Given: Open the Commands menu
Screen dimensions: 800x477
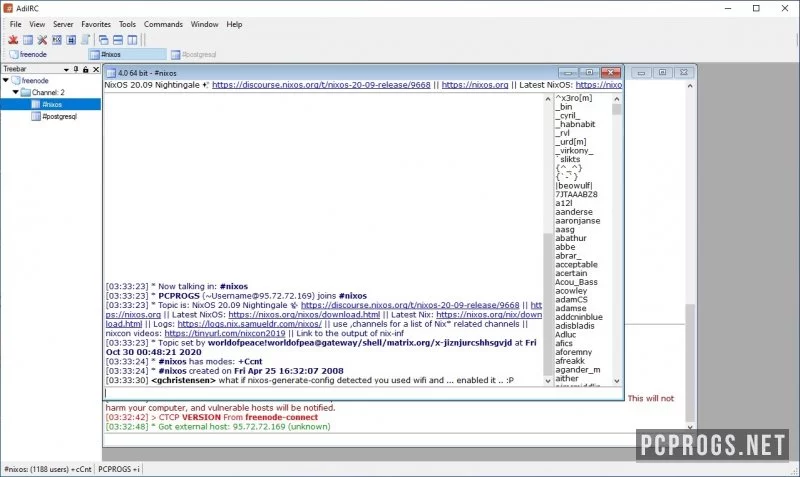Looking at the screenshot, I should click(x=163, y=24).
